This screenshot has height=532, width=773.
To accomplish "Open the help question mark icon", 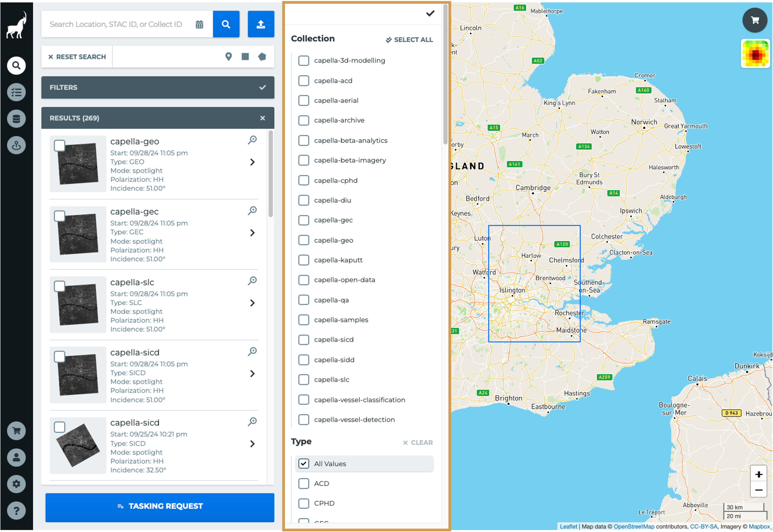I will (x=16, y=511).
